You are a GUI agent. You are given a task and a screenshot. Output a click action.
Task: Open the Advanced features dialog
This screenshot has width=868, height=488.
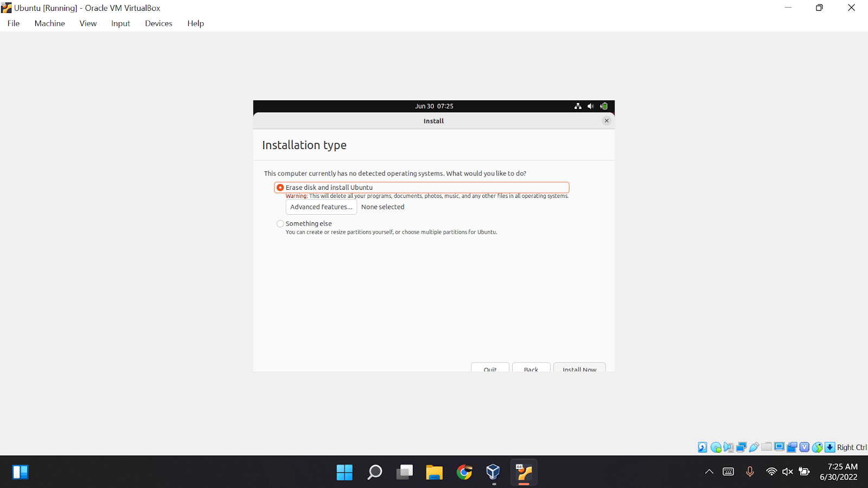321,207
